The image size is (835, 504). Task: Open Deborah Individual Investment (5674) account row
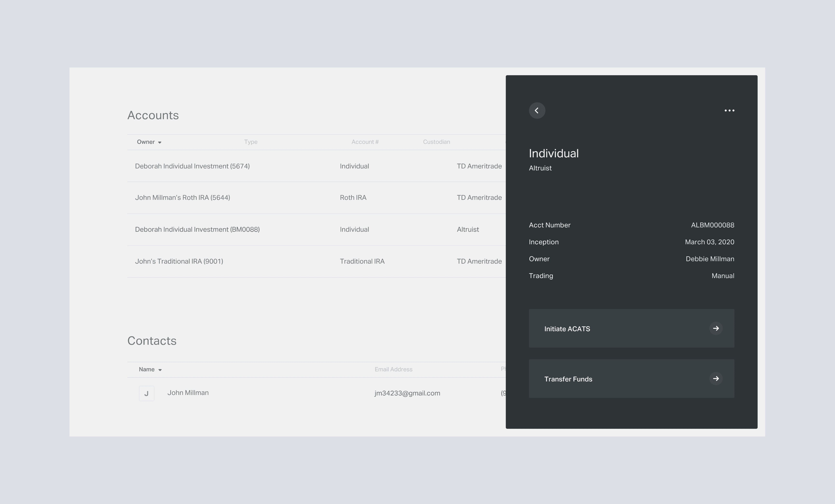point(192,166)
